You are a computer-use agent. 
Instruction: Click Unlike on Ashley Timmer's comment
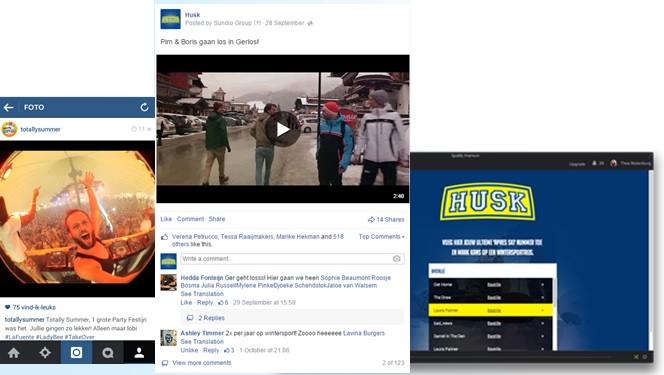pos(189,350)
